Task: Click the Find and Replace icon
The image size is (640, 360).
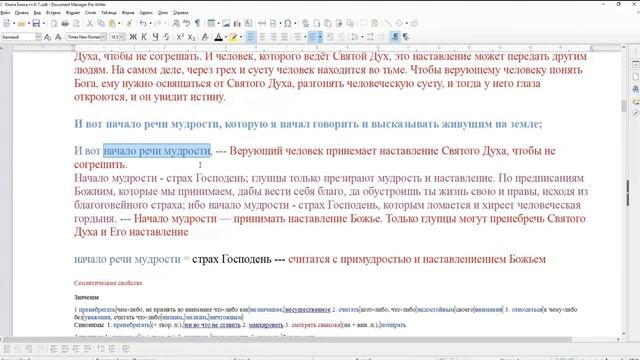Action: point(176,23)
